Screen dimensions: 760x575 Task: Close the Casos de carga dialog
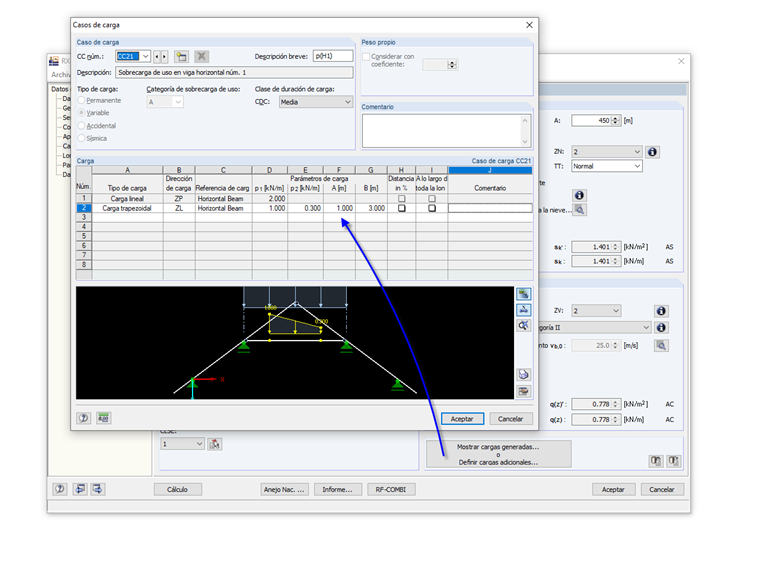pyautogui.click(x=529, y=25)
